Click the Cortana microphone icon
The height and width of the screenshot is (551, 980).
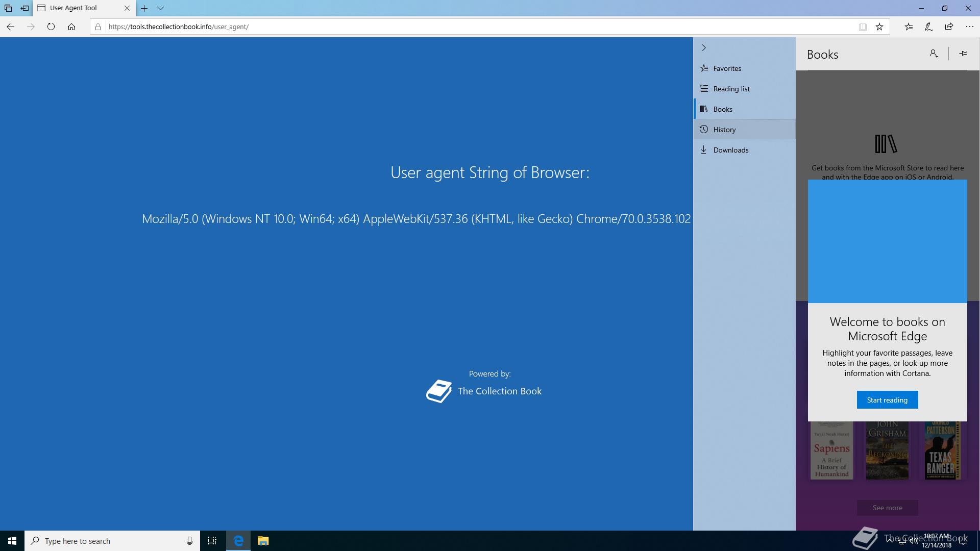coord(189,541)
